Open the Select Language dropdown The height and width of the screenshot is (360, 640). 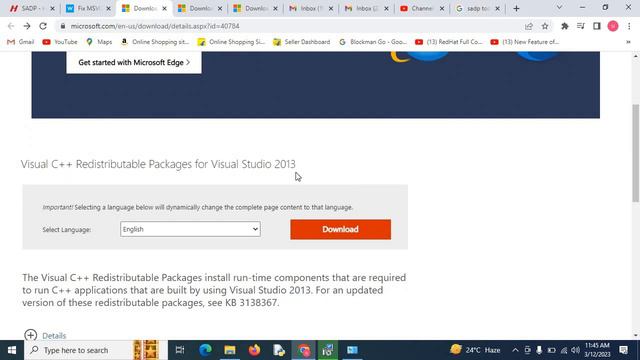pyautogui.click(x=190, y=229)
